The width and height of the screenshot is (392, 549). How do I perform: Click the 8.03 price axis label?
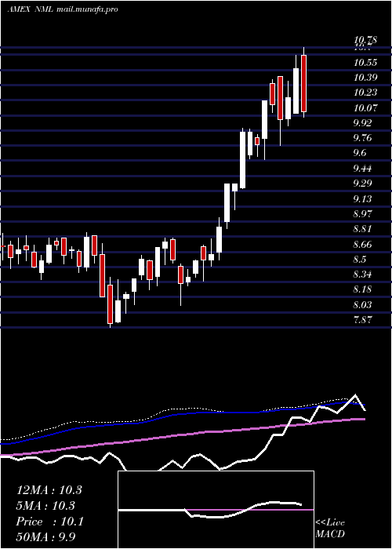(x=363, y=305)
